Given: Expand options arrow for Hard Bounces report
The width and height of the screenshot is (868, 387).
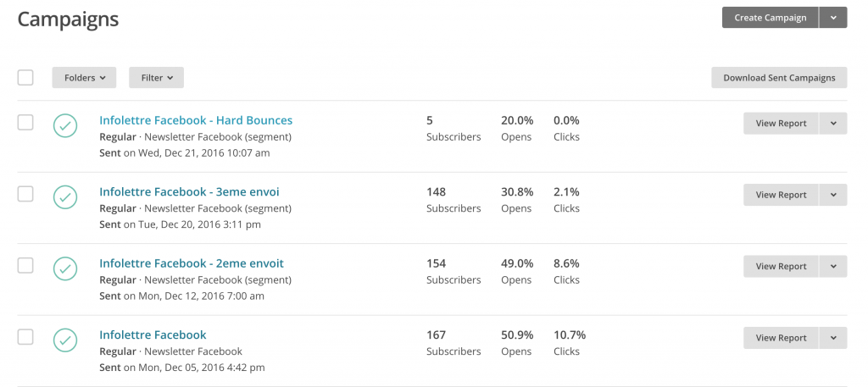Looking at the screenshot, I should click(x=833, y=124).
